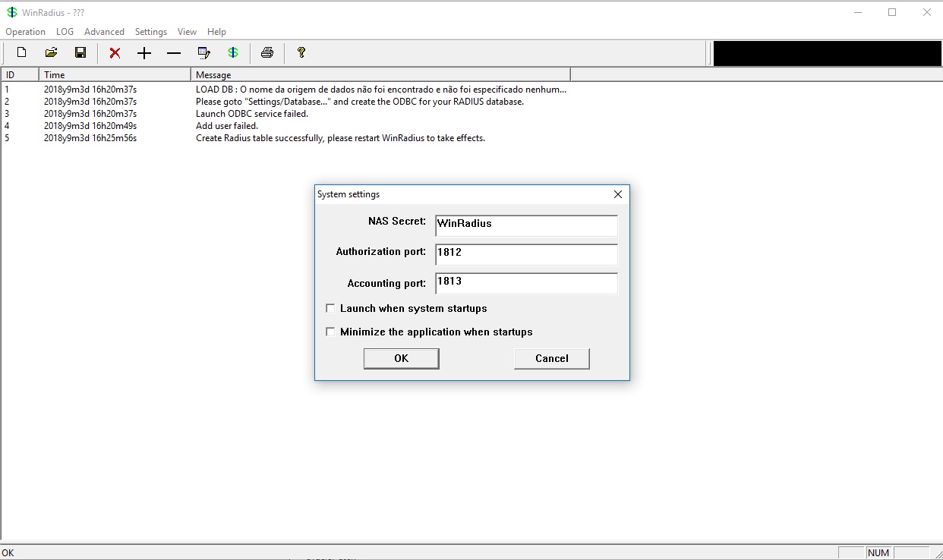Click the printer icon in toolbar
Image resolution: width=943 pixels, height=560 pixels.
(267, 53)
